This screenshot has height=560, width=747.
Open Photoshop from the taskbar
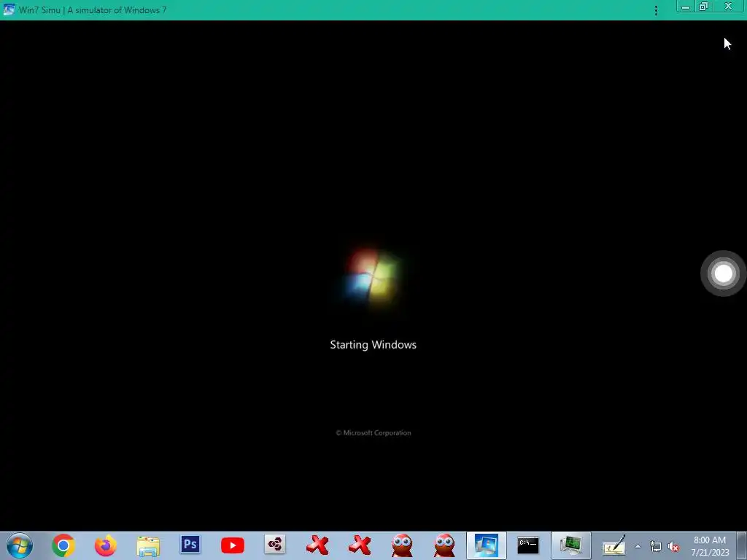point(190,544)
